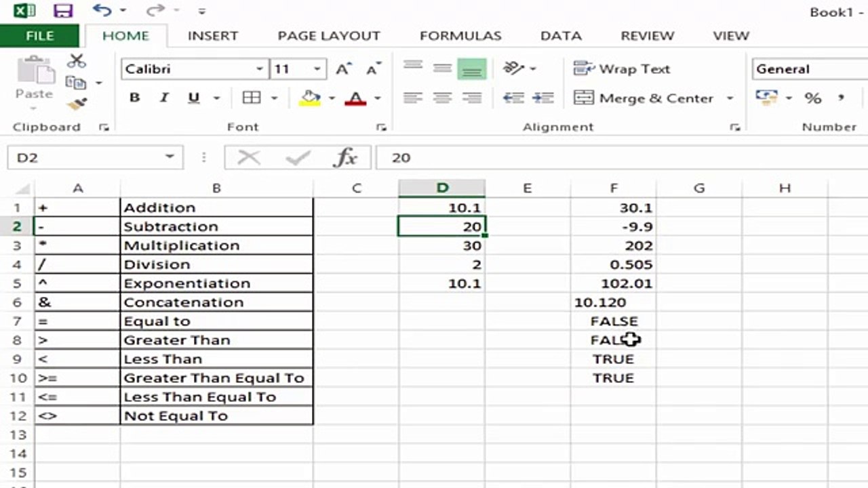Screen dimensions: 868x488
Task: Click the Accounting Number Format icon
Action: (x=767, y=98)
